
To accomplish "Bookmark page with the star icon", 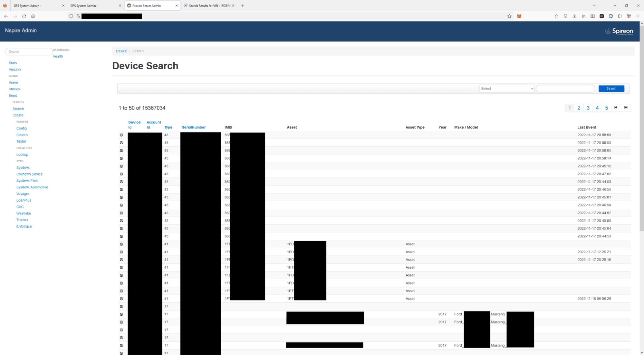I will click(x=509, y=16).
